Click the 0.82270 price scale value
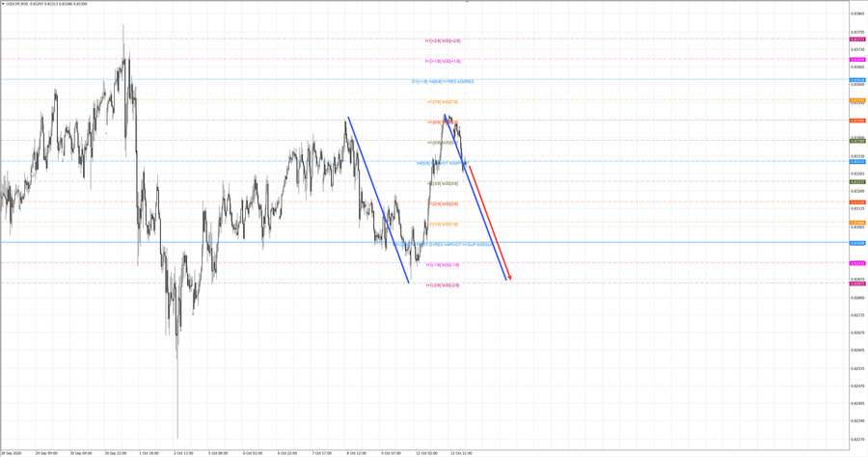 (x=857, y=439)
